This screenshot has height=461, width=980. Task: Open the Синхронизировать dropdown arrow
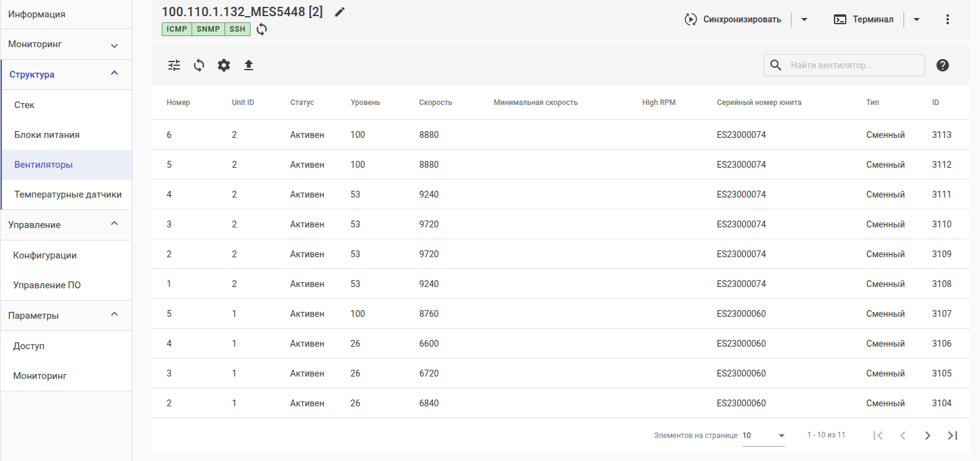pyautogui.click(x=804, y=19)
